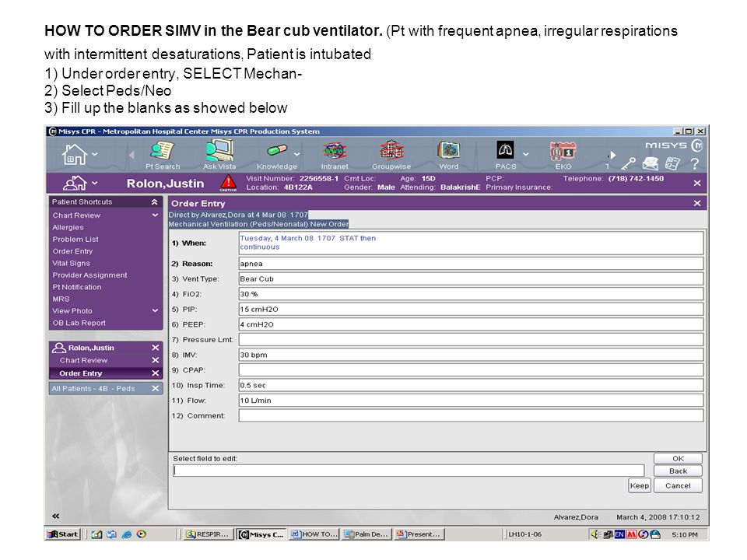Close the open Chart Review tab
The height and width of the screenshot is (560, 747).
(x=156, y=360)
